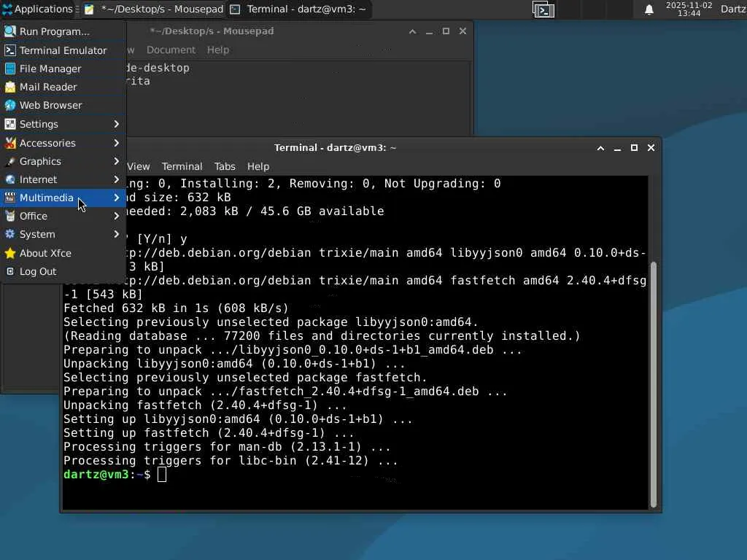Open the Terminal menu in terminal menubar

(182, 167)
